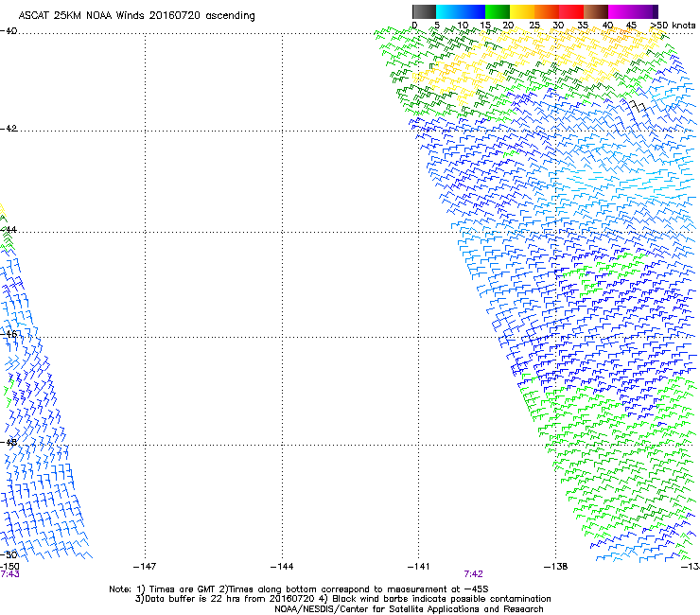Viewport: 700px width, 615px height.
Task: Click the cyan-blue 5-15 knots legend segment
Action: point(461,11)
